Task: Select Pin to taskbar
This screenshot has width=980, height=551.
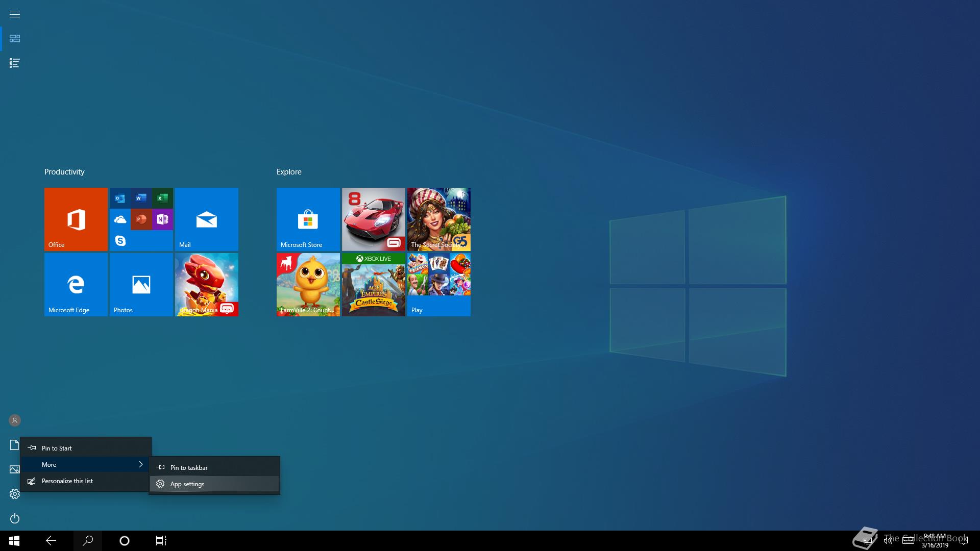Action: pos(214,467)
